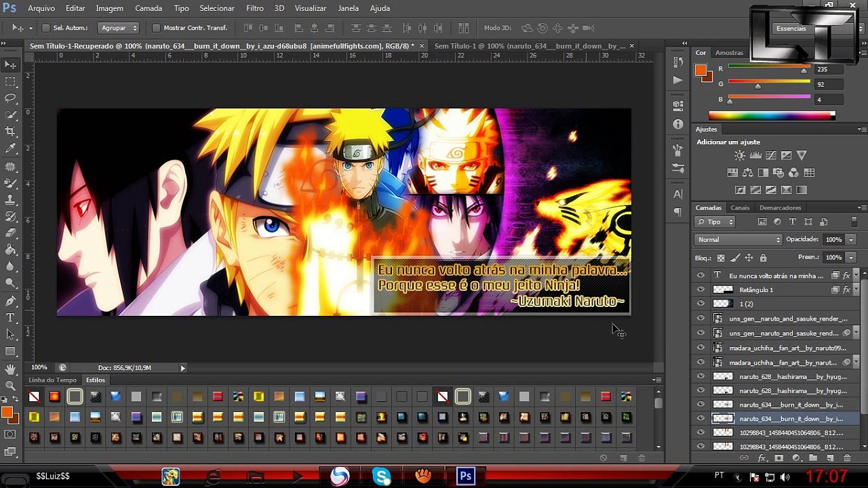
Task: Add an Invert adjustment
Action: click(740, 190)
